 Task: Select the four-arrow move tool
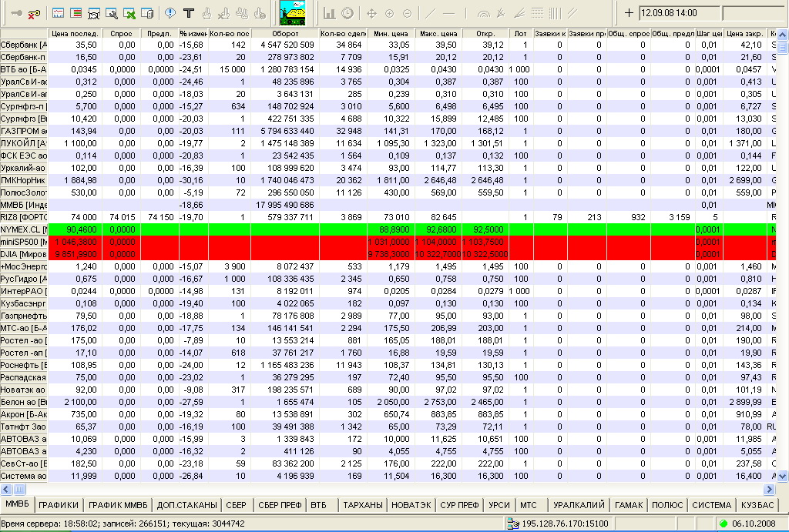pyautogui.click(x=372, y=14)
